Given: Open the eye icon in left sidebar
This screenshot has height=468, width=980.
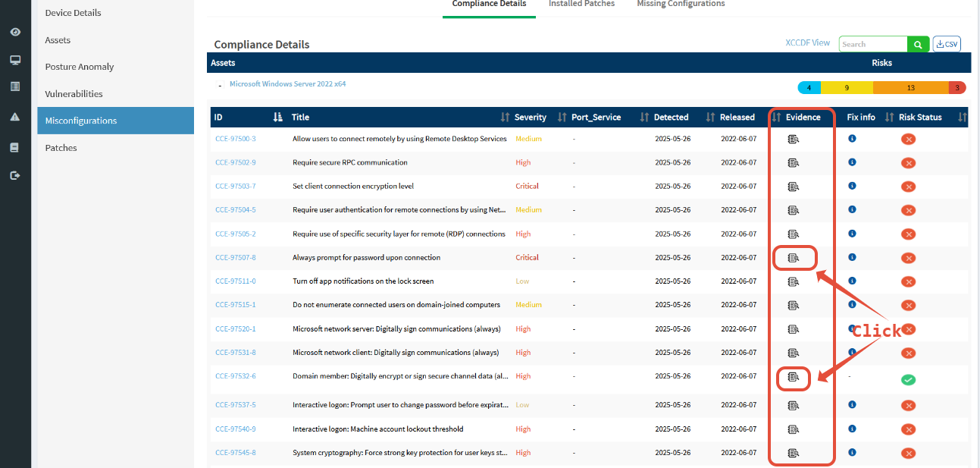Looking at the screenshot, I should [x=15, y=32].
